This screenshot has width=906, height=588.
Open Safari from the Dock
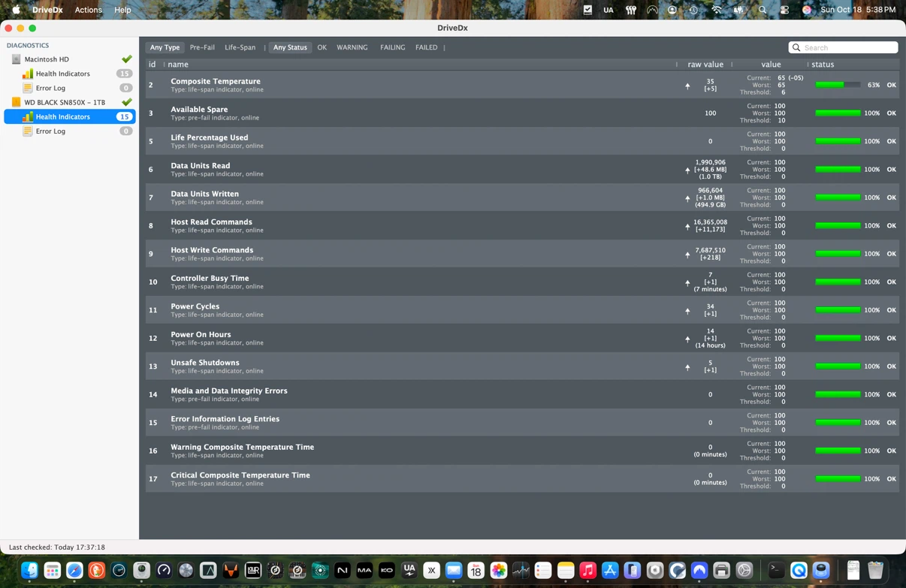74,571
